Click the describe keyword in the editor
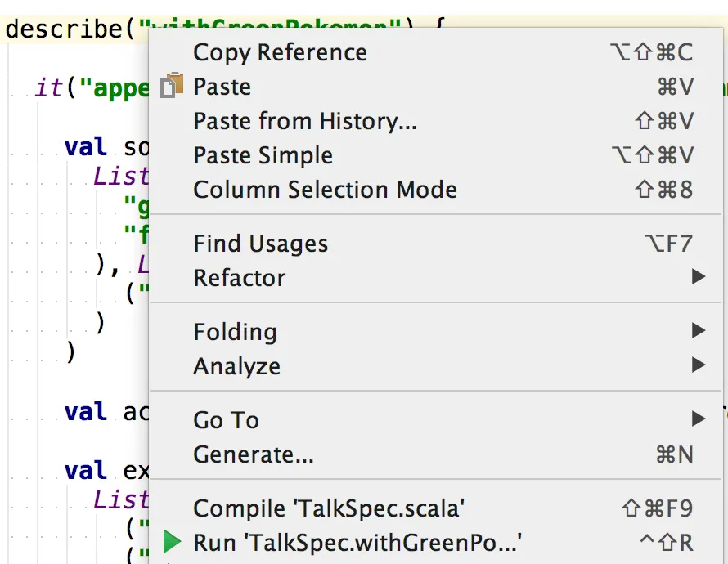Screen dimensions: 728x564 (x=63, y=29)
